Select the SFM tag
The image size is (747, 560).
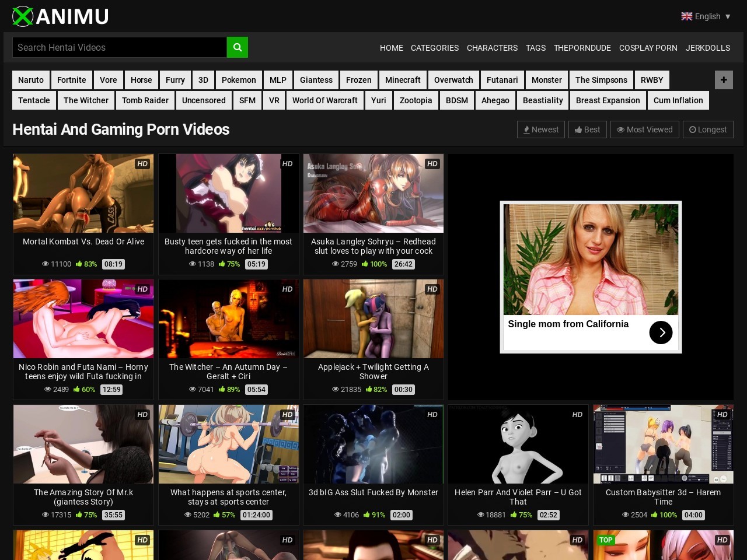pyautogui.click(x=247, y=100)
